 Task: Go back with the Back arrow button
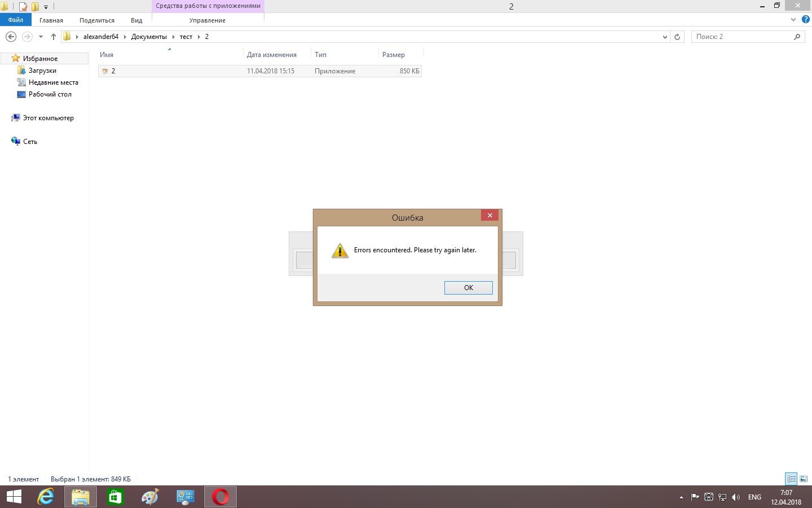[11, 37]
